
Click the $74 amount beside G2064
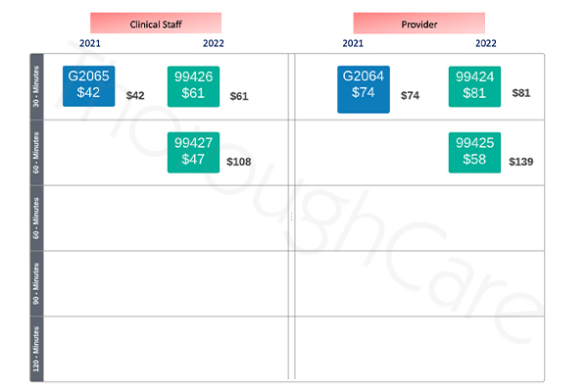[x=410, y=96]
